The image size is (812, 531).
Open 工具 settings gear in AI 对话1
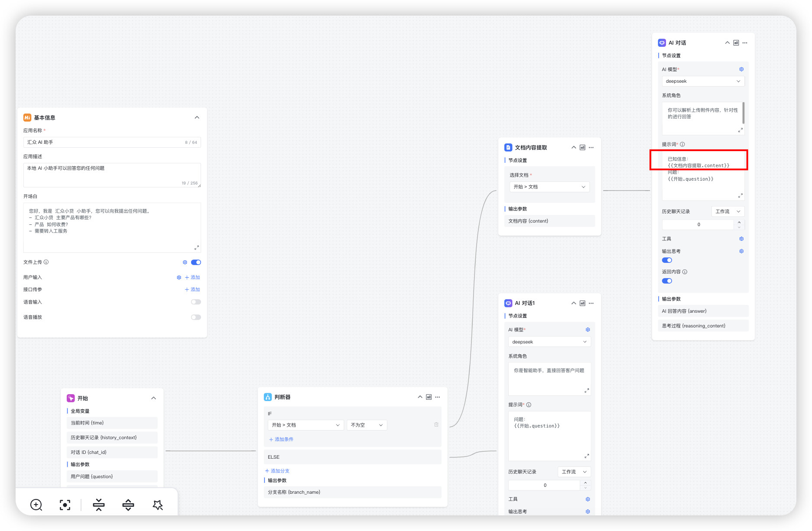588,499
